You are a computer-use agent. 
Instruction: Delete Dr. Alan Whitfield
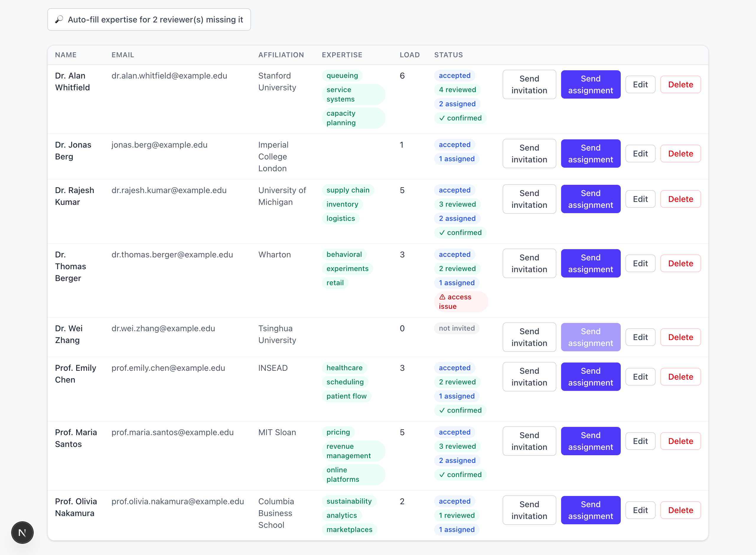pyautogui.click(x=680, y=84)
